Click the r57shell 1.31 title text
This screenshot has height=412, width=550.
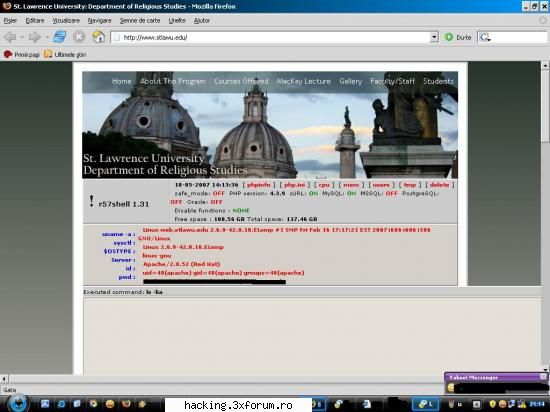pos(123,204)
